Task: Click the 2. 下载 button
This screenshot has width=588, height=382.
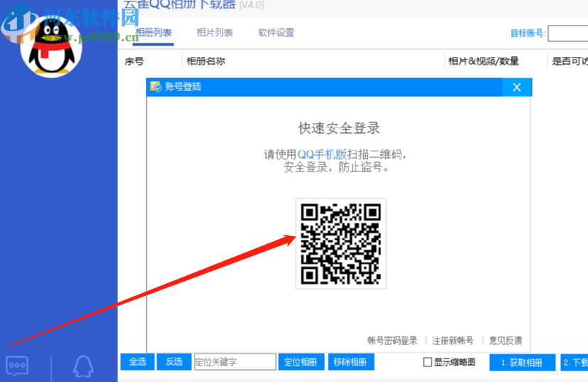Action: point(574,363)
